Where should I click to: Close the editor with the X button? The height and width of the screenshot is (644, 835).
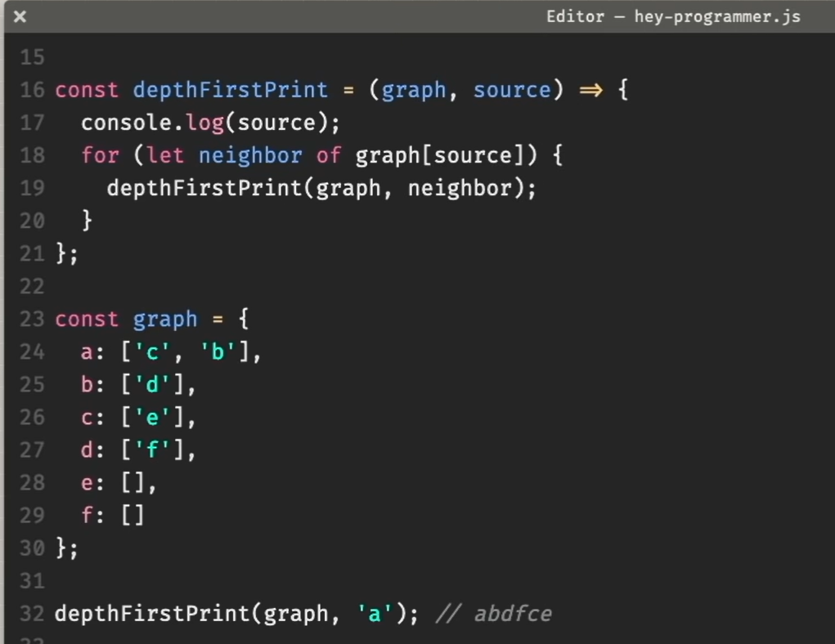pyautogui.click(x=20, y=16)
